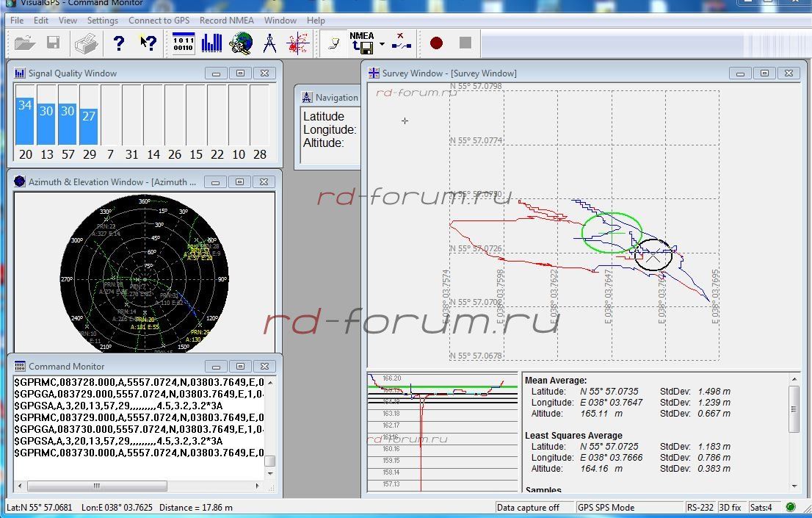The height and width of the screenshot is (518, 812).
Task: Click the 'RS-232' status bar entry
Action: click(x=700, y=508)
